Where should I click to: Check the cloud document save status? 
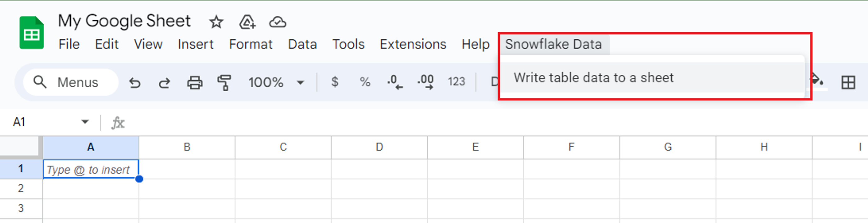tap(277, 22)
